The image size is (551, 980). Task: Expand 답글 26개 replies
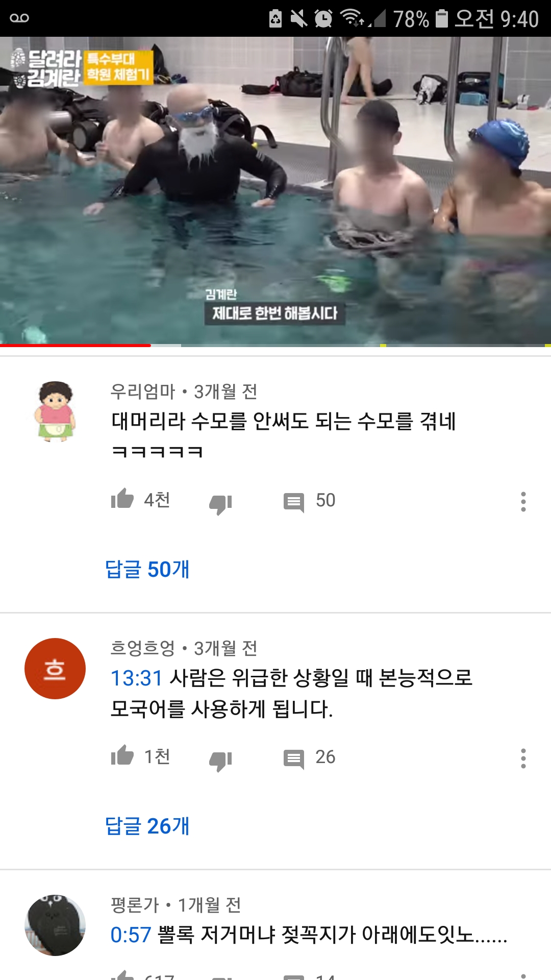[147, 826]
